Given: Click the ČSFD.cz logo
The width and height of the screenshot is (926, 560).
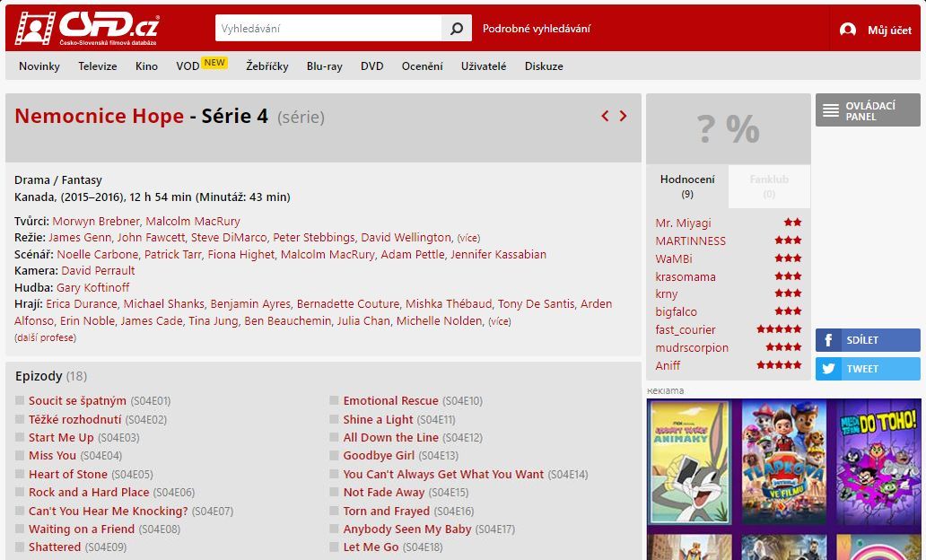Looking at the screenshot, I should click(x=87, y=28).
